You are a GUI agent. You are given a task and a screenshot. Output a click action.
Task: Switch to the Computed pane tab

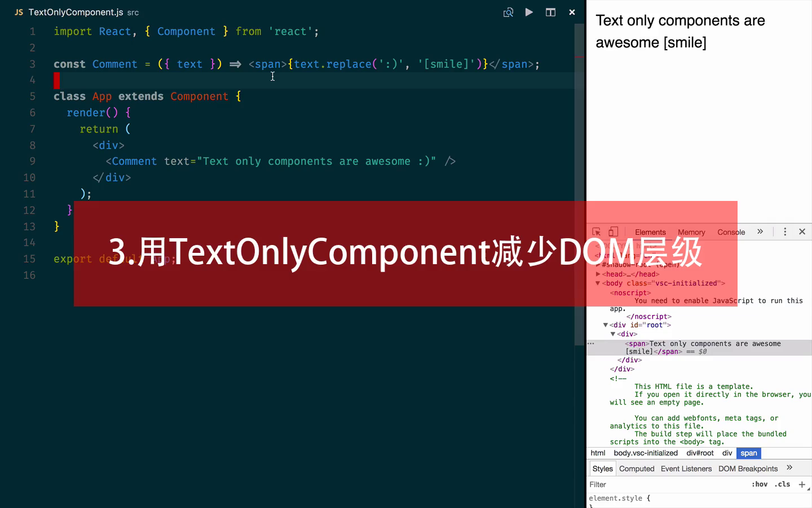[637, 468]
